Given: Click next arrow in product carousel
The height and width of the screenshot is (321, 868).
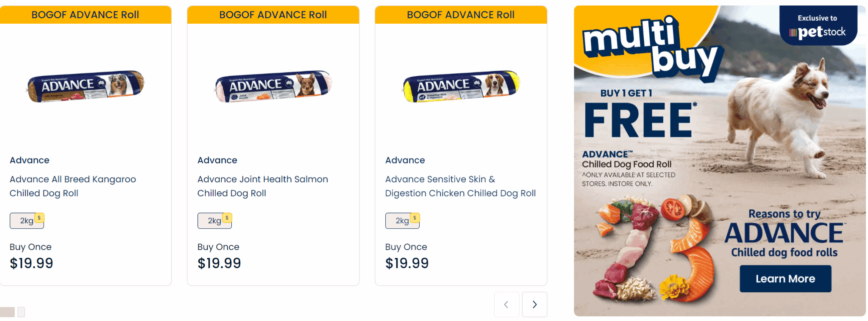Looking at the screenshot, I should (x=534, y=304).
